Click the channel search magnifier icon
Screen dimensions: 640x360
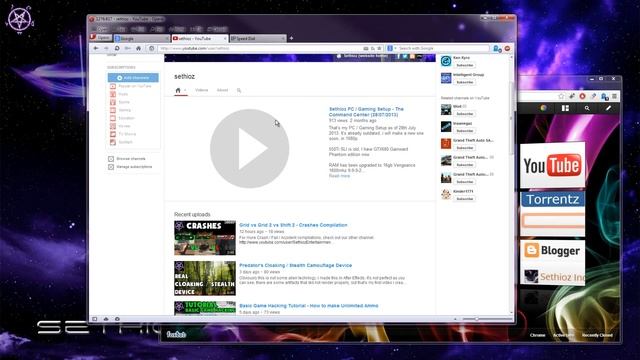coord(239,90)
